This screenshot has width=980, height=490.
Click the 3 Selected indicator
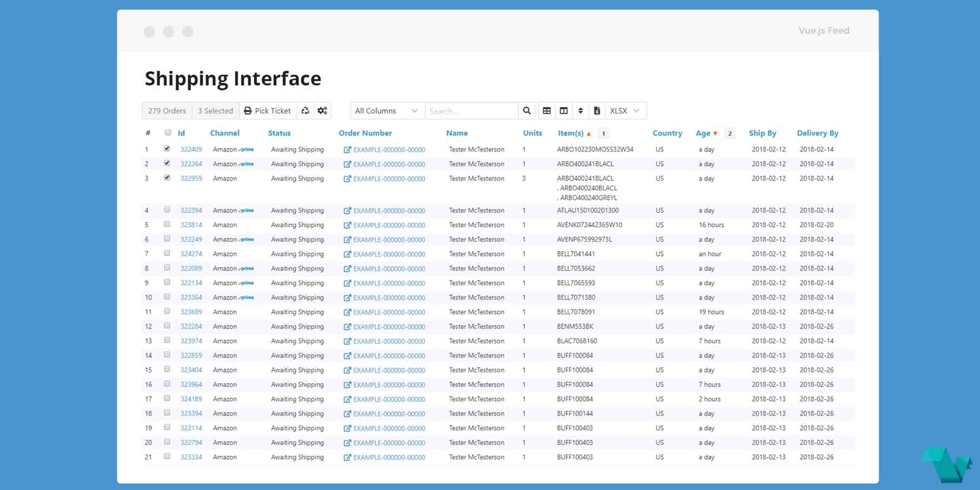coord(215,111)
